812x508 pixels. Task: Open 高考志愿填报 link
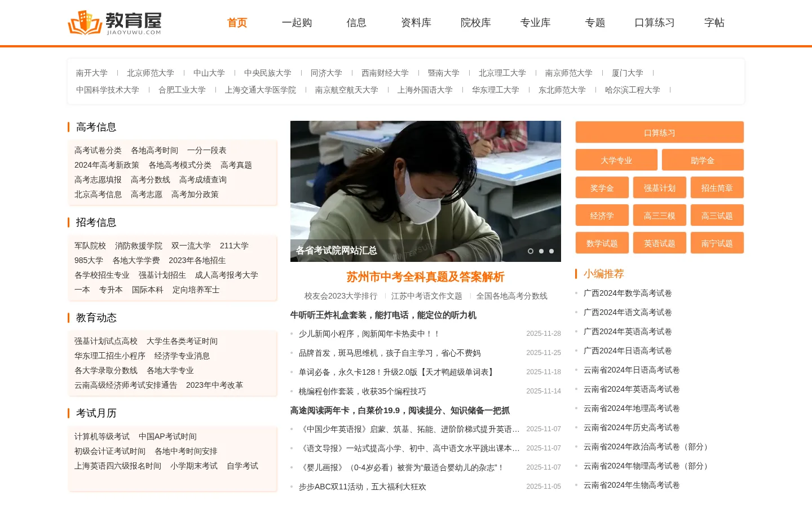point(98,180)
